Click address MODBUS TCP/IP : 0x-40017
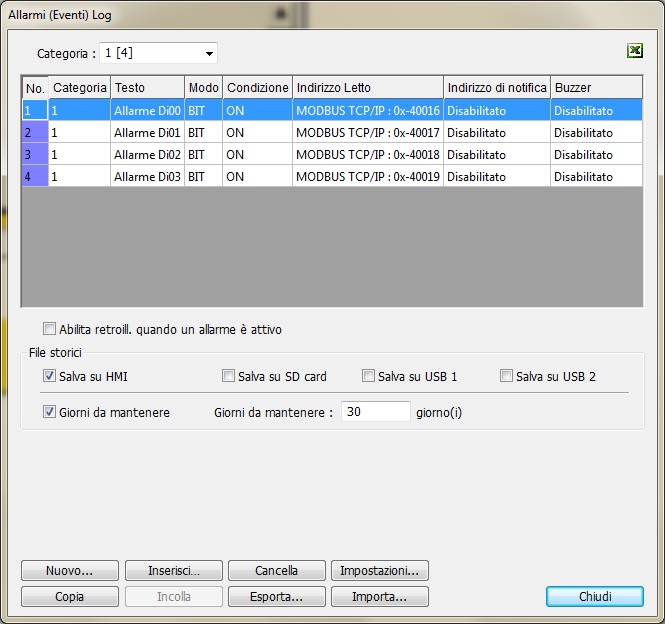 point(368,132)
